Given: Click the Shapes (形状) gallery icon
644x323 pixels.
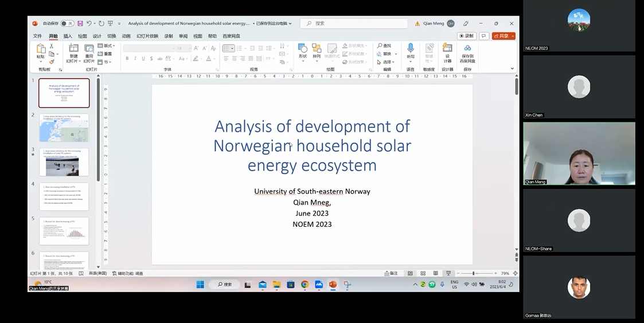Looking at the screenshot, I should coord(303,48).
